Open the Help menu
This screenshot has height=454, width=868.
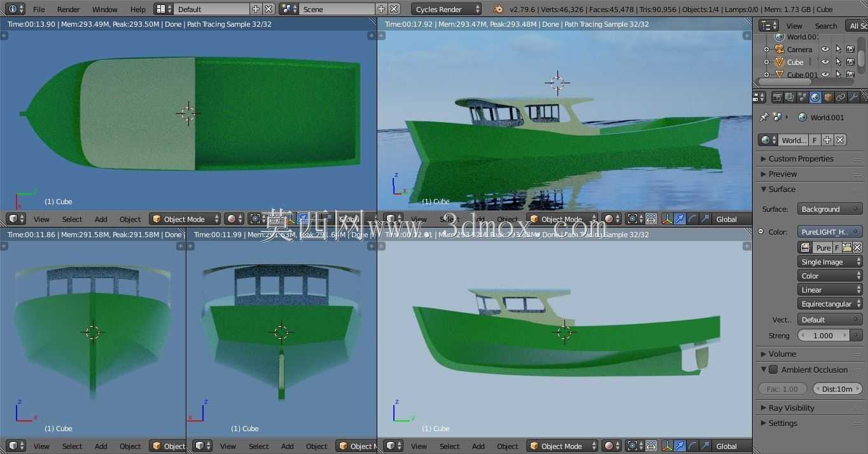tap(138, 9)
